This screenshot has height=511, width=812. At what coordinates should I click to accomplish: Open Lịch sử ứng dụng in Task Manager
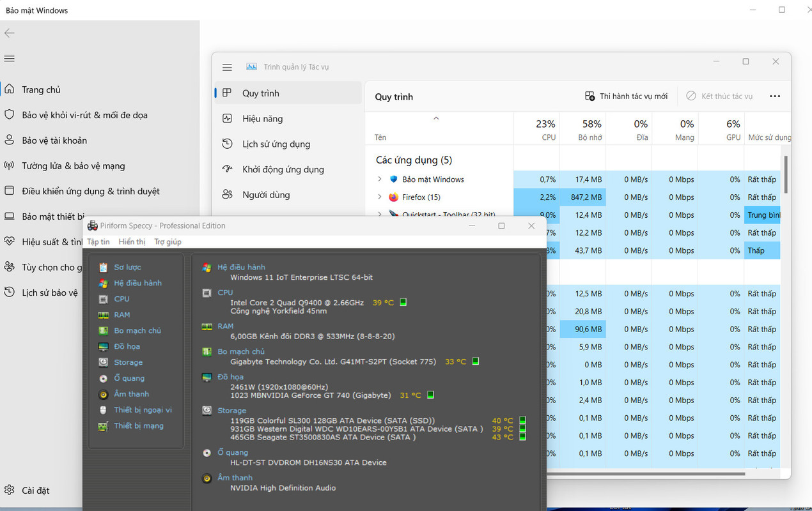[289, 144]
